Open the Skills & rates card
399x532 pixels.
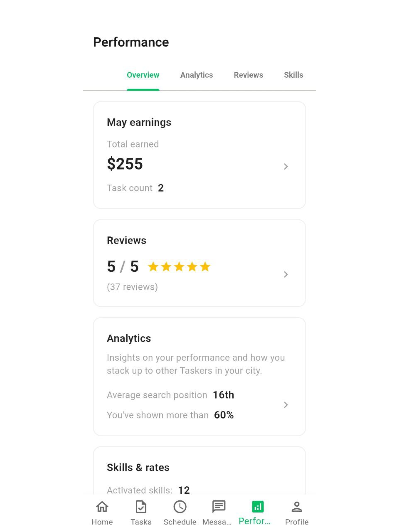click(199, 471)
